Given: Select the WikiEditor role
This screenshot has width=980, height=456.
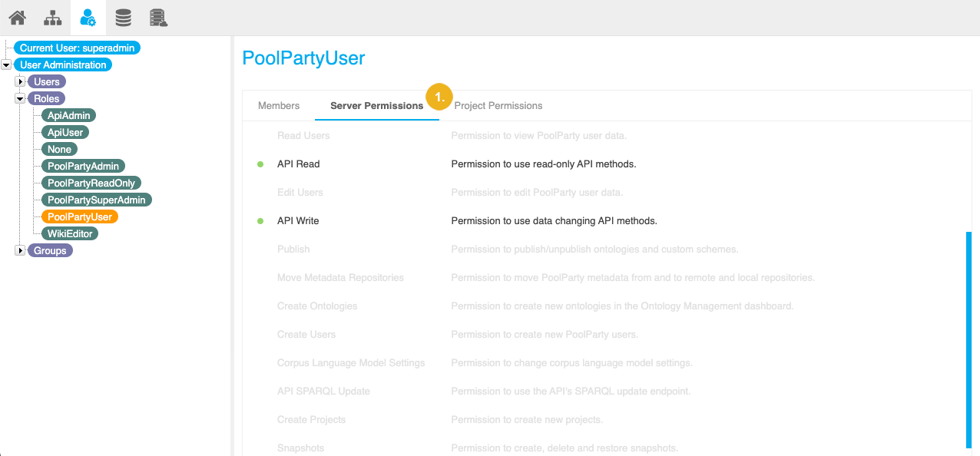Looking at the screenshot, I should pos(70,233).
